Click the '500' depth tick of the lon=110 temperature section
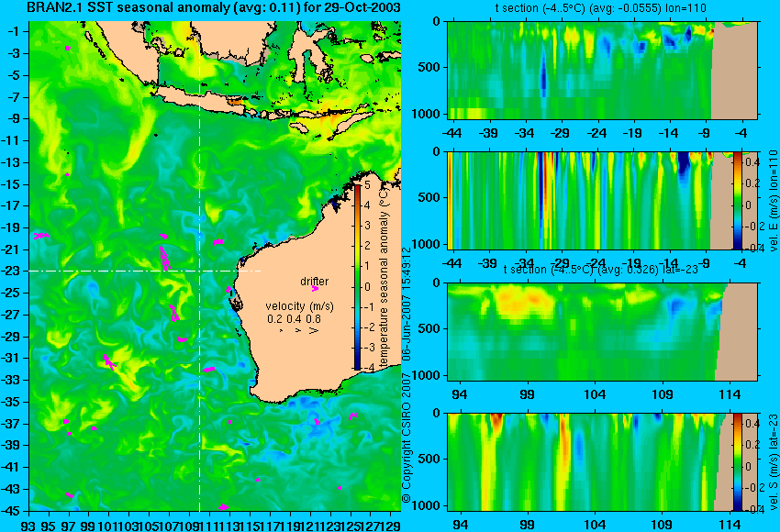 click(x=429, y=67)
